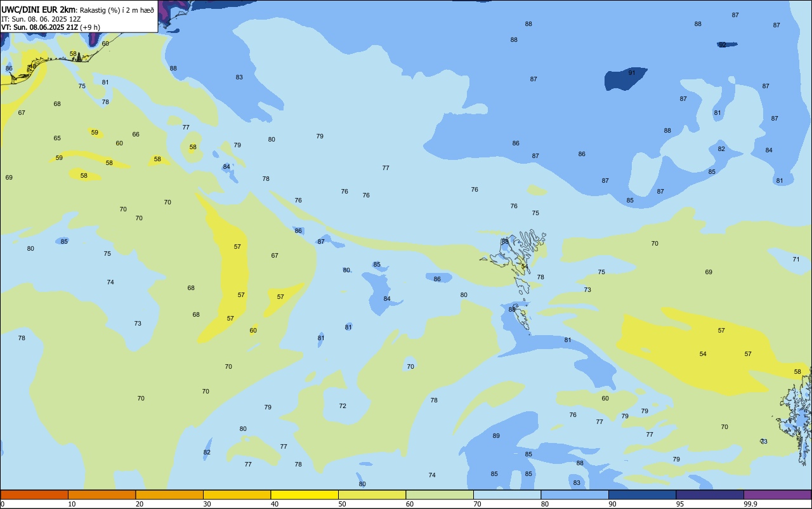The width and height of the screenshot is (812, 509).
Task: Click the '40' legend tick label
Action: pyautogui.click(x=274, y=504)
